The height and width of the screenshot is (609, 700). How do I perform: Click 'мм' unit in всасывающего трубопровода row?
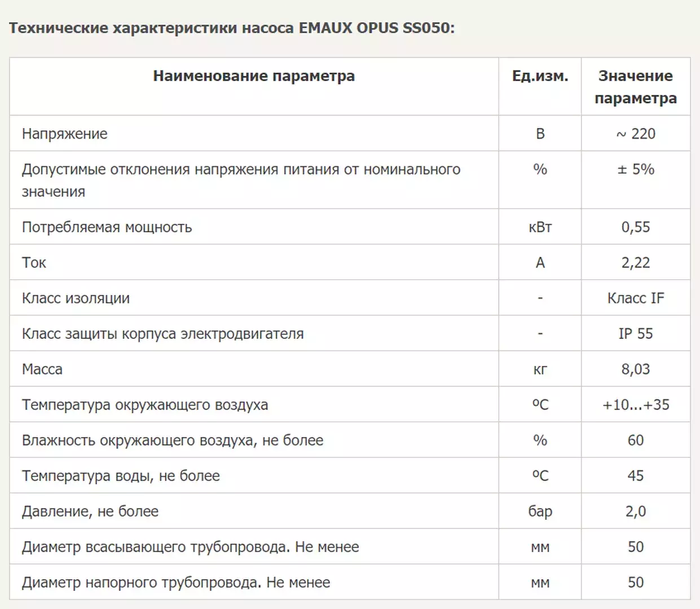pyautogui.click(x=540, y=548)
